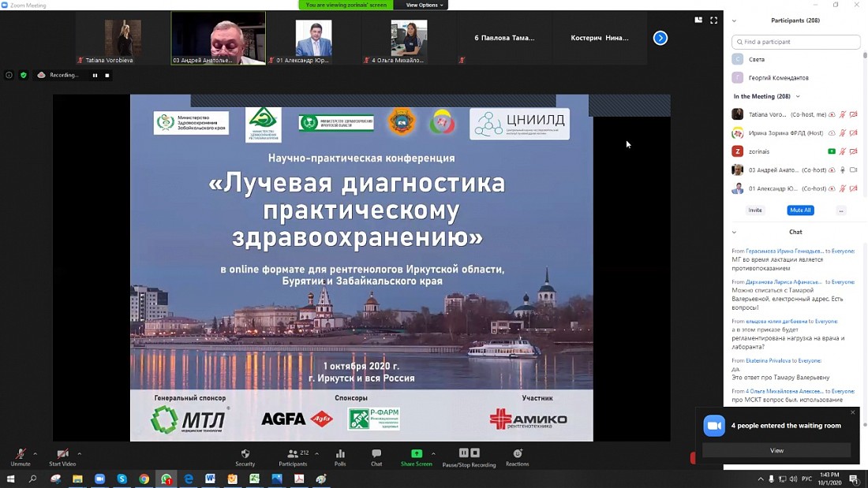Click View in the waiting room notification
The image size is (868, 488).
point(776,450)
